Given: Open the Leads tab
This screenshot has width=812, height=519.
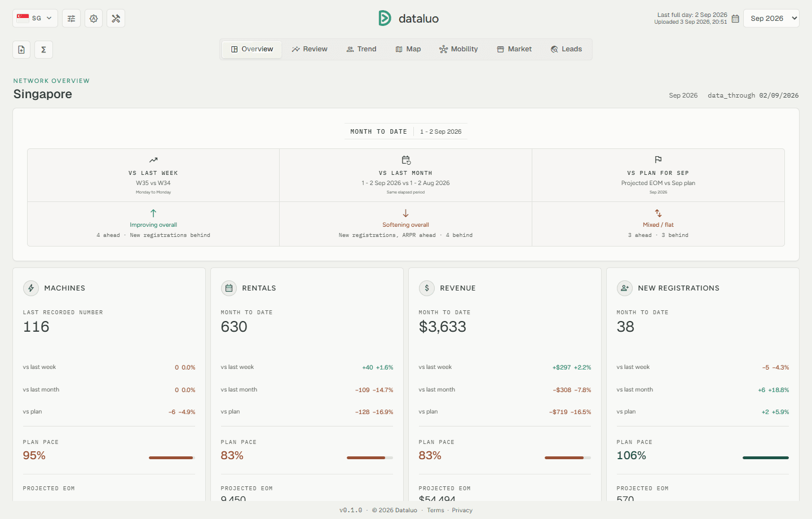Looking at the screenshot, I should click(x=566, y=49).
